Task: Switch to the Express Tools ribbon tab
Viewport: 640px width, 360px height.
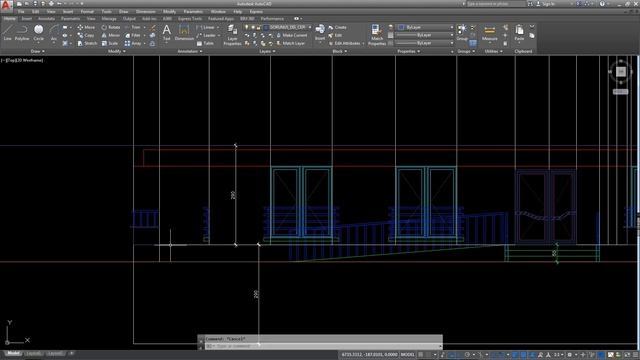Action: click(190, 19)
